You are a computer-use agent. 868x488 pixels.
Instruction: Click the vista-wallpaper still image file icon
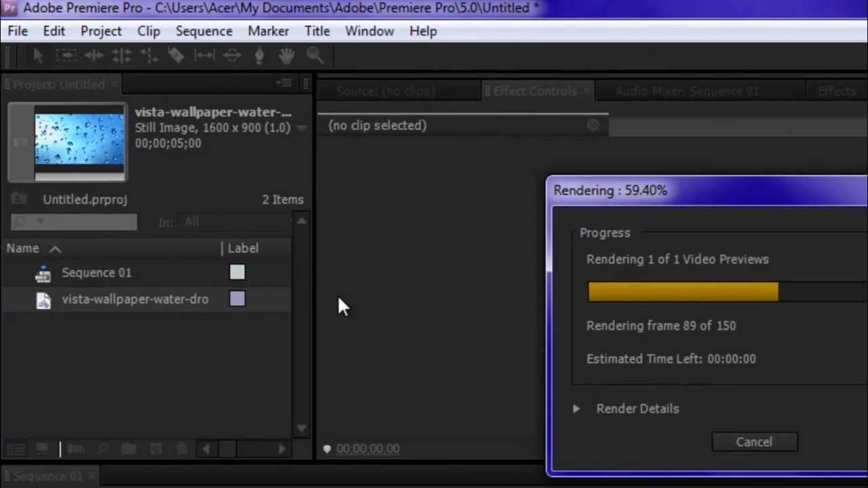coord(43,300)
